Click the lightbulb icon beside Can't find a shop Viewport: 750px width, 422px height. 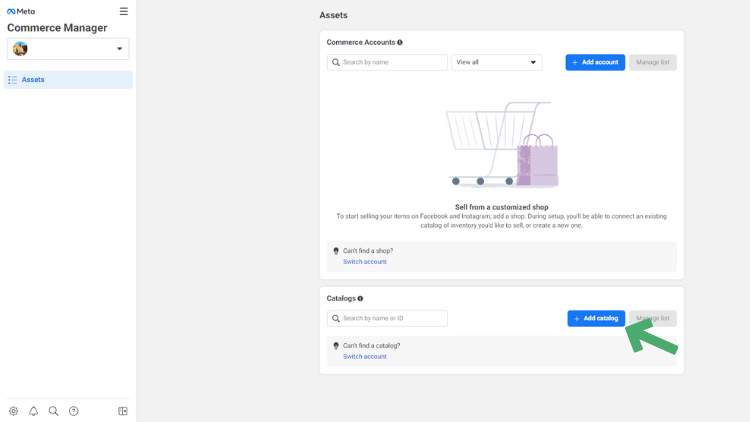pos(336,251)
